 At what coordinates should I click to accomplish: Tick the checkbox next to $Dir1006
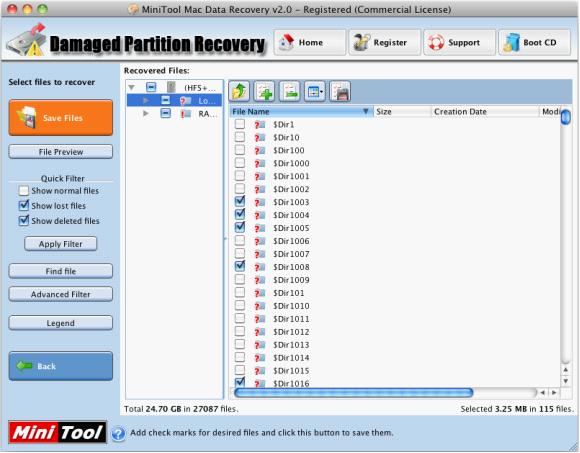(240, 241)
